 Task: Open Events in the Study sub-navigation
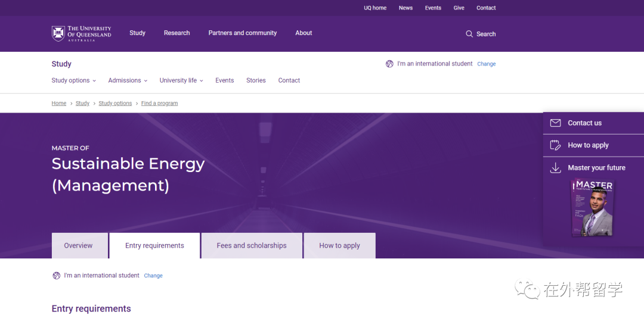click(x=225, y=80)
